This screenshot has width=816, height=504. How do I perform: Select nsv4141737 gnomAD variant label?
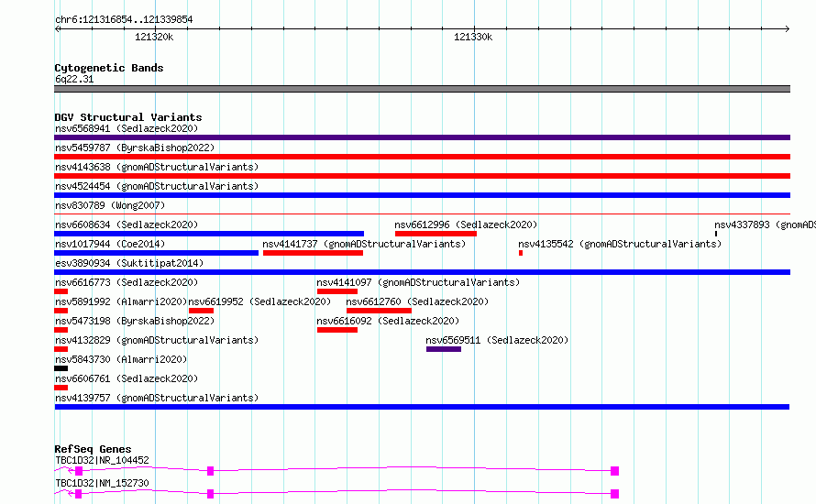pyautogui.click(x=364, y=244)
